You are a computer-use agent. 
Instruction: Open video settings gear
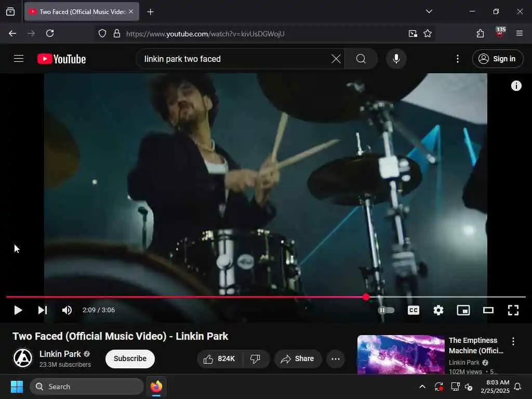pos(438,310)
